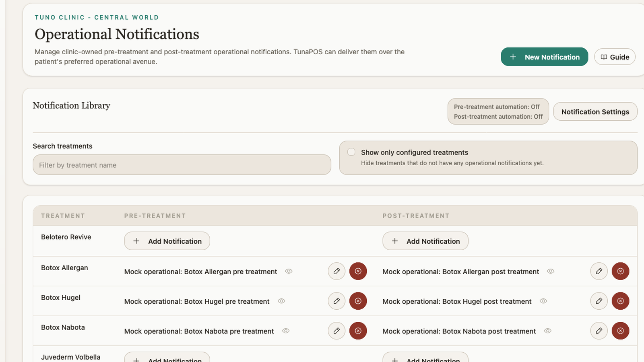The image size is (644, 362).
Task: Click Mock operational: Botox Hugel post treatment text
Action: (457, 302)
